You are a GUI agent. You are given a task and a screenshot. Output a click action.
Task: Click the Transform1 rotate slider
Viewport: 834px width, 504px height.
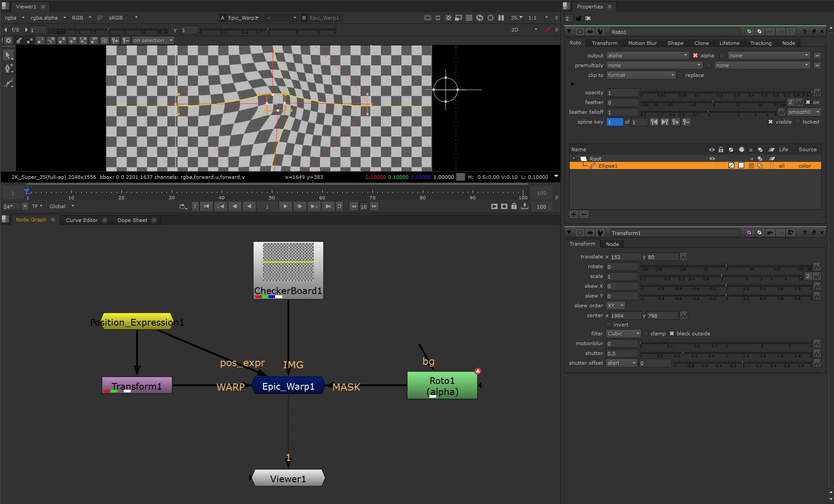pos(726,266)
